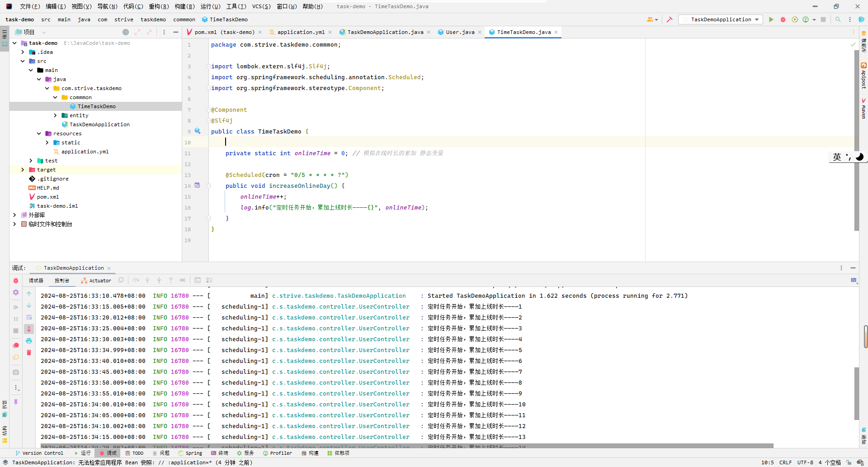Mute breakpoints orange circle icon
The width and height of the screenshot is (868, 467).
click(16, 357)
